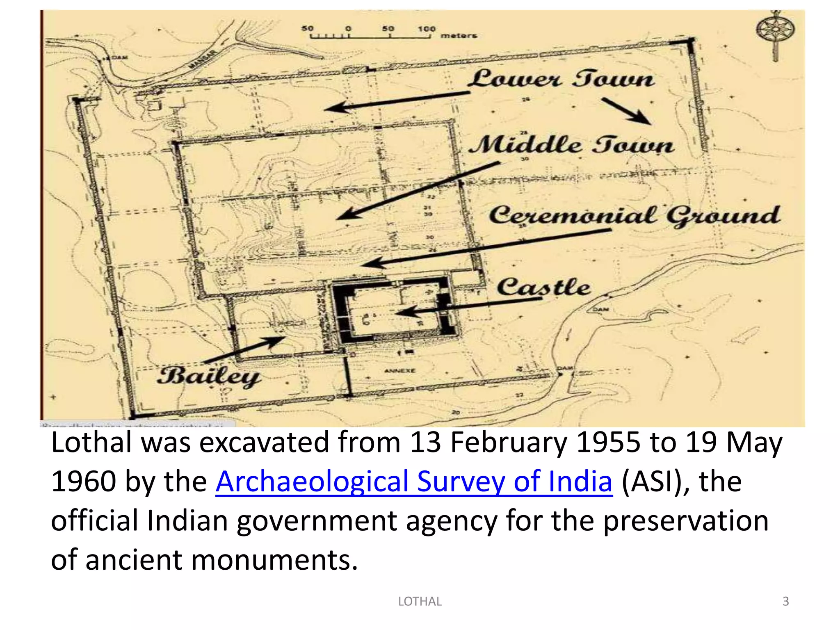Click the Lower Town map label

(x=561, y=79)
